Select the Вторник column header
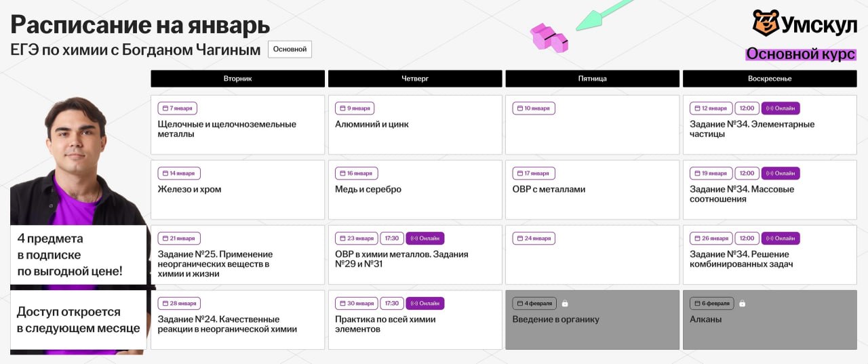Screen dimensions: 868x364 [x=237, y=79]
